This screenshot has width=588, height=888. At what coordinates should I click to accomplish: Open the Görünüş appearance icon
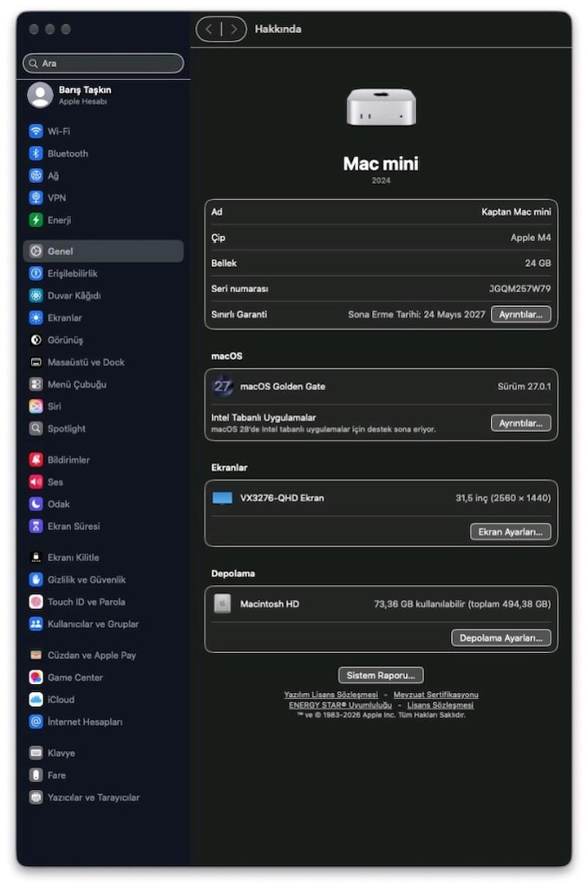[36, 340]
